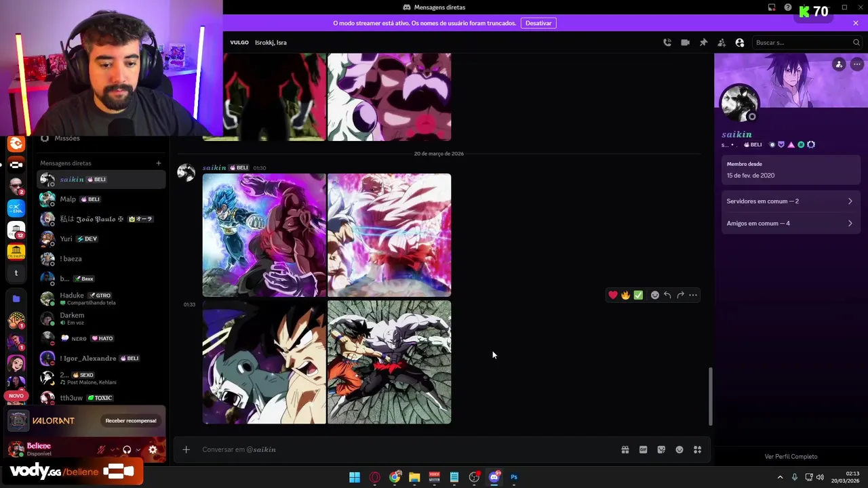Screen dimensions: 868x488
Task: Click Desativar streamer mode button
Action: (x=538, y=23)
